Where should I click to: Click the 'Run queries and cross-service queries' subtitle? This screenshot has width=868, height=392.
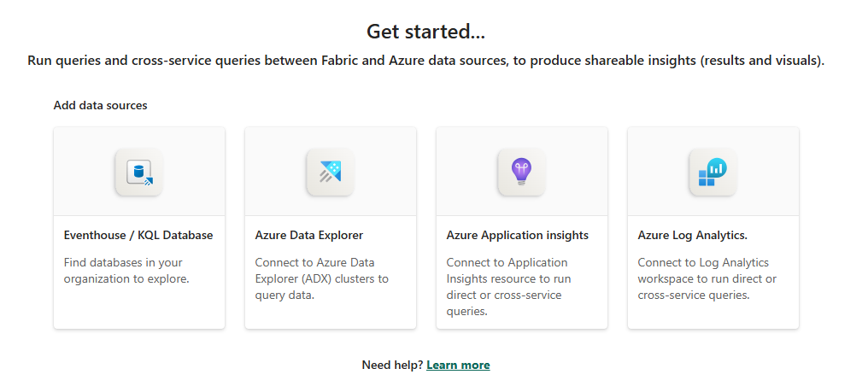coord(425,61)
